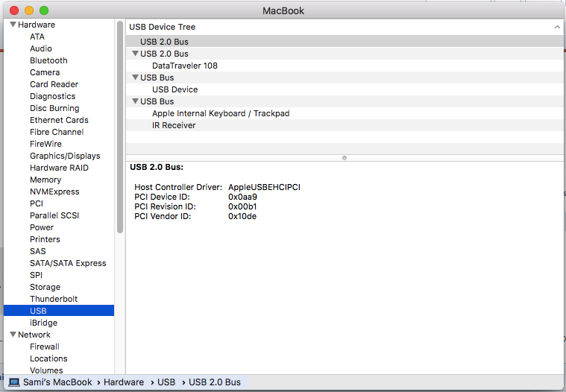566x392 pixels.
Task: Click the sidebar vertical scrollbar
Action: click(x=120, y=127)
